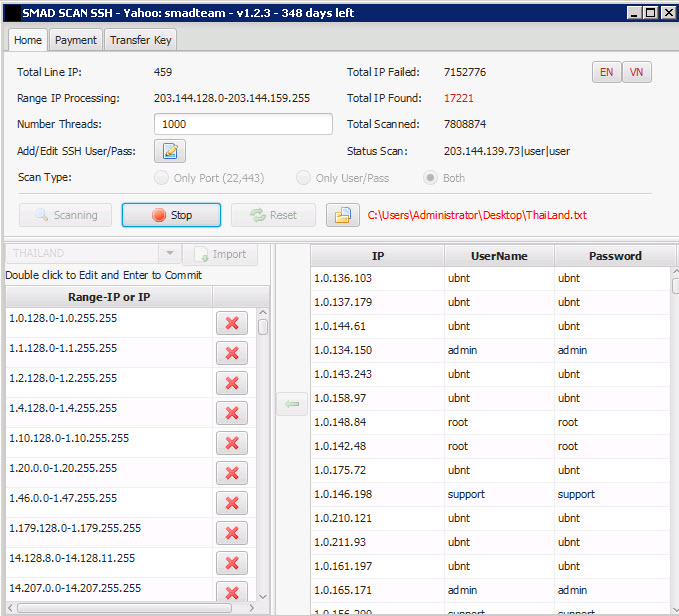
Task: Switch language with the VN button
Action: (637, 72)
